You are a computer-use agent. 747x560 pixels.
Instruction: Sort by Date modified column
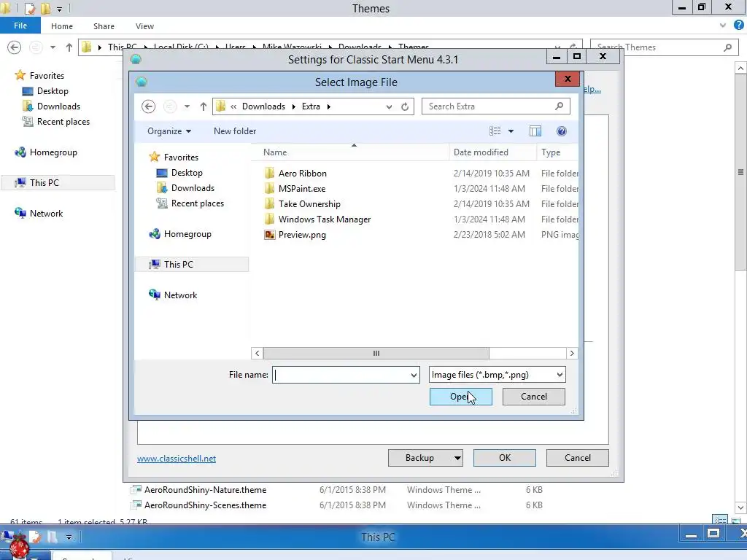click(x=492, y=152)
